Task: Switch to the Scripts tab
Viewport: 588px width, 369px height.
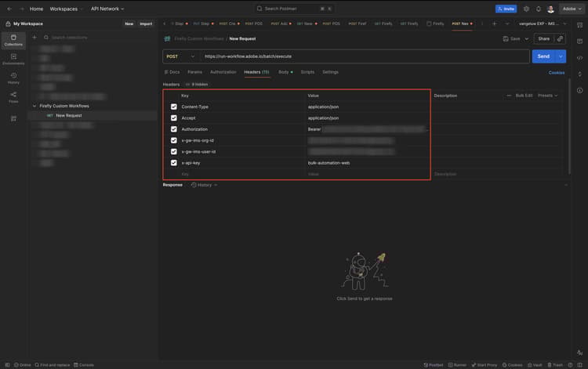Action: (x=307, y=72)
